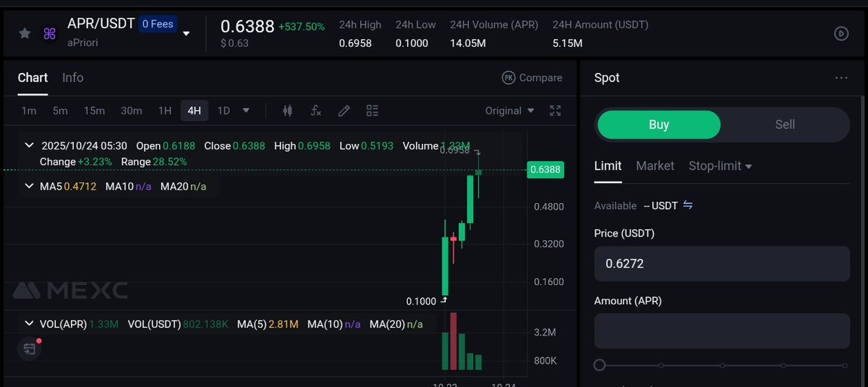Screen dimensions: 868x387
Task: Select the 1m timeframe
Action: pos(29,111)
